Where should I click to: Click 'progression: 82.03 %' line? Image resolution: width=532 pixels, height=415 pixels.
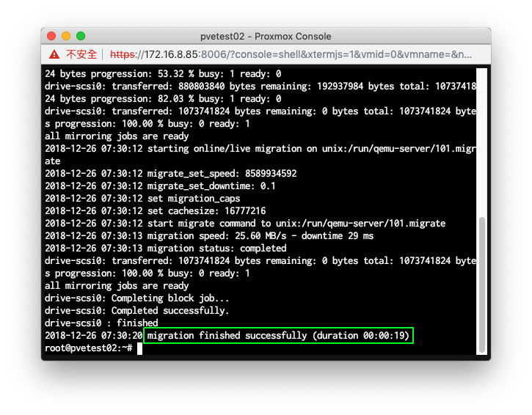(x=163, y=99)
